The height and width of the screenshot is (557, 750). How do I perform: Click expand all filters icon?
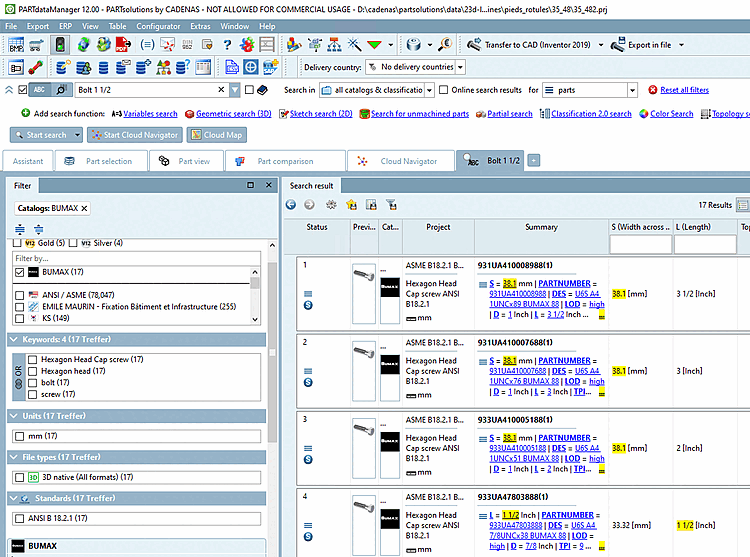coord(20,229)
